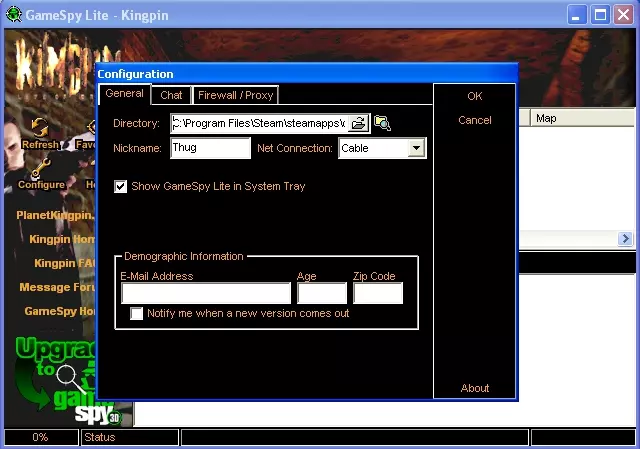Open the Kingpin FAQ link

[x=64, y=263]
